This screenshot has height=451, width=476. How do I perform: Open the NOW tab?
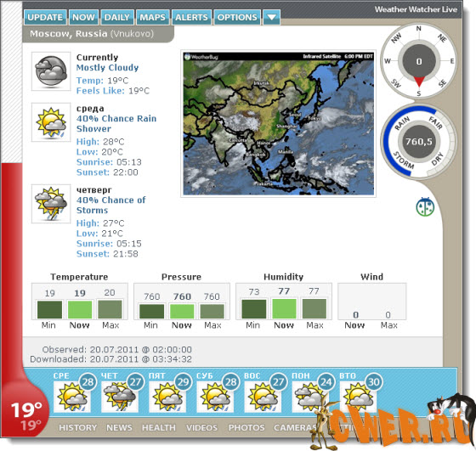(x=83, y=17)
